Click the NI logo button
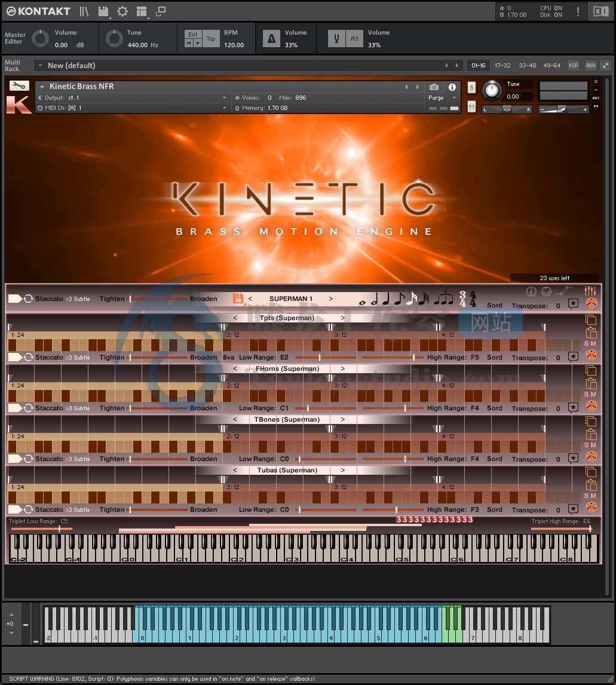The height and width of the screenshot is (685, 616). pos(600,11)
